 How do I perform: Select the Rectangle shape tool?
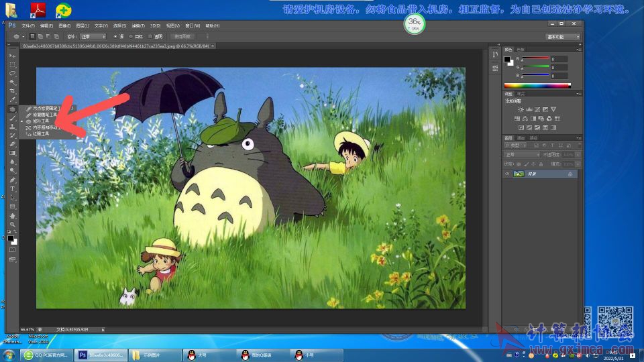(12, 206)
